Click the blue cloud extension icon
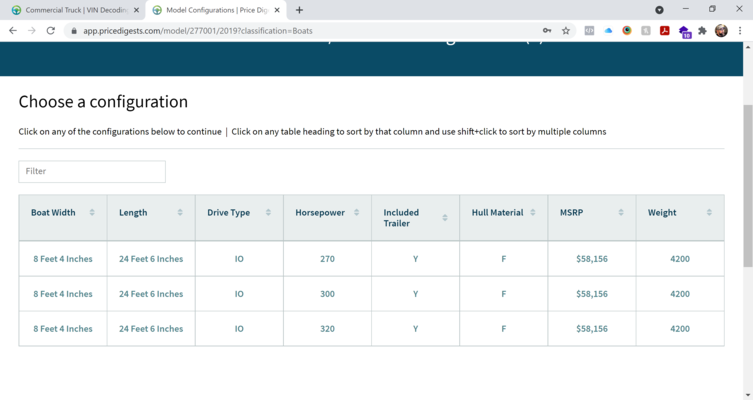 click(x=608, y=31)
